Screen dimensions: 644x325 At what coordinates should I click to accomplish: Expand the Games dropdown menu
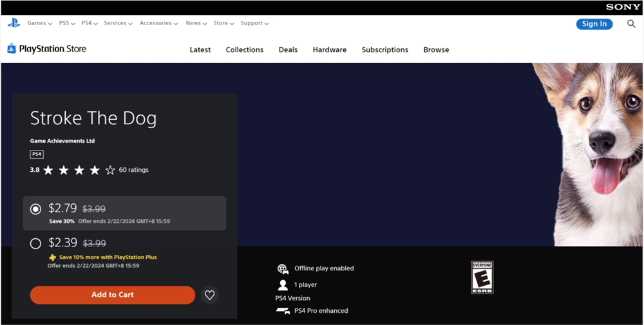point(40,23)
